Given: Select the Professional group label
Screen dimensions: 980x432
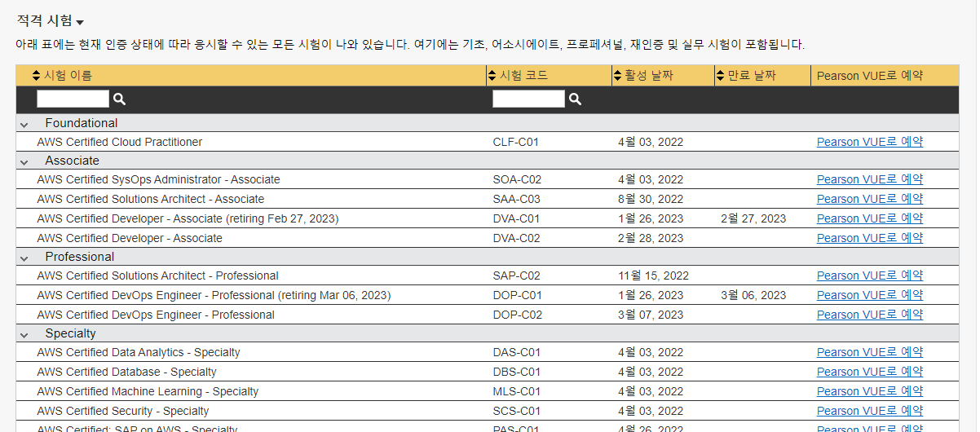Looking at the screenshot, I should tap(80, 257).
